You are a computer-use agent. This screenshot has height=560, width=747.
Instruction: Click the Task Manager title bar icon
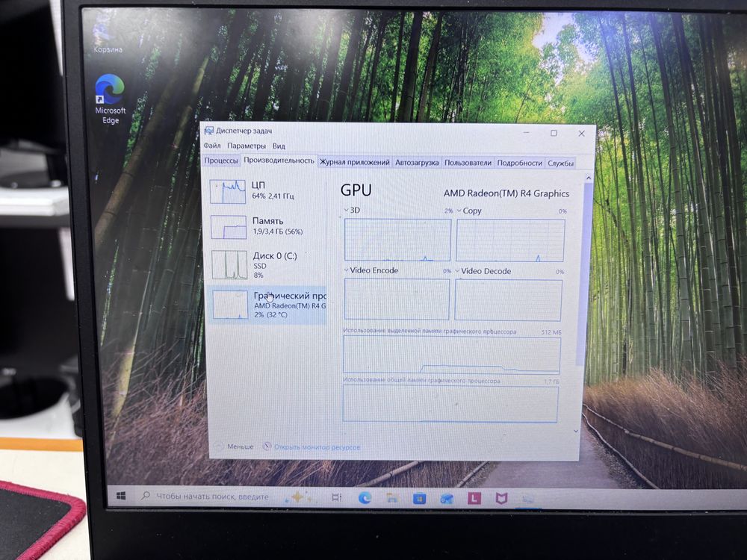coord(208,131)
